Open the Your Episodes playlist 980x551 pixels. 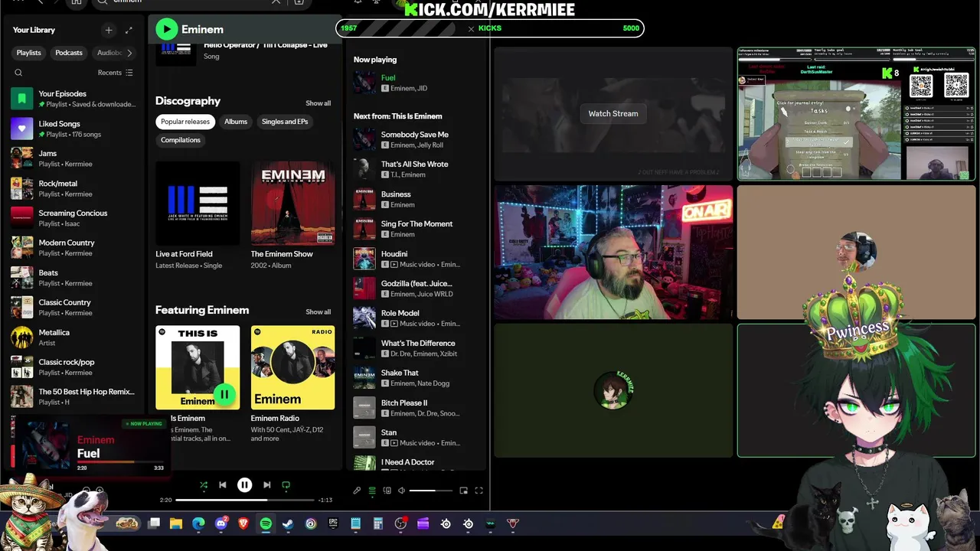(73, 99)
